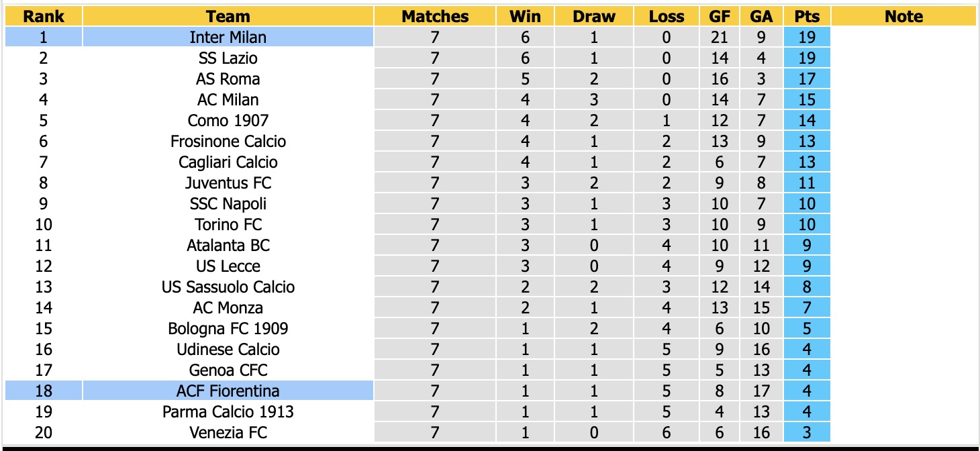
Task: Click the Matches column header
Action: click(x=435, y=17)
